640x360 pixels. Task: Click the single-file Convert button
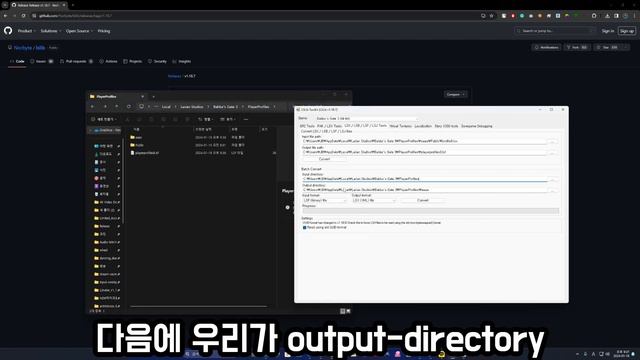click(x=324, y=159)
